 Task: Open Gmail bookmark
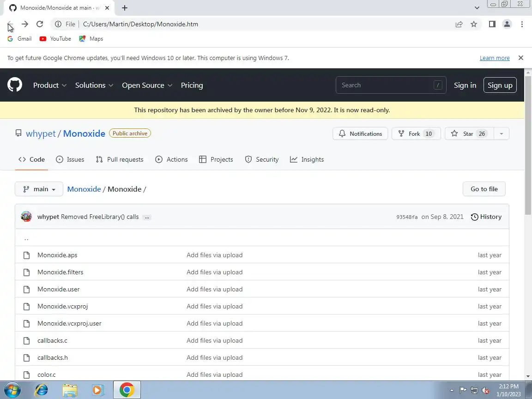[x=20, y=39]
